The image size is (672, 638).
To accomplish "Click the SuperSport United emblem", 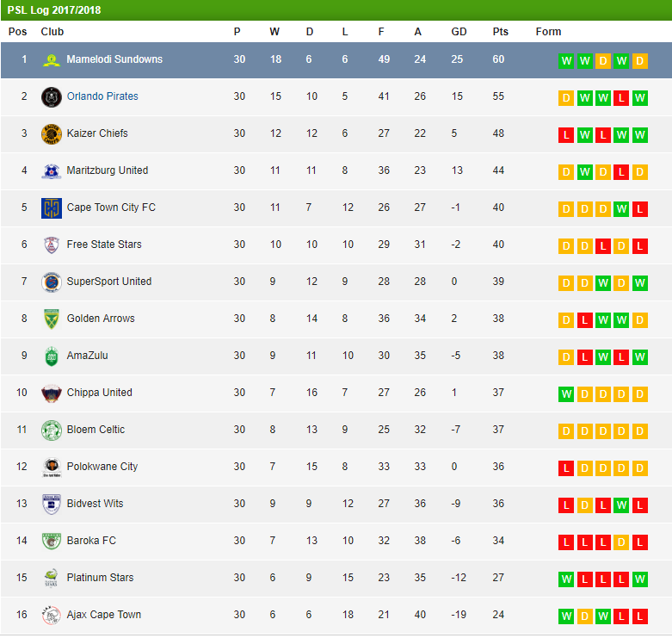I will tap(52, 282).
